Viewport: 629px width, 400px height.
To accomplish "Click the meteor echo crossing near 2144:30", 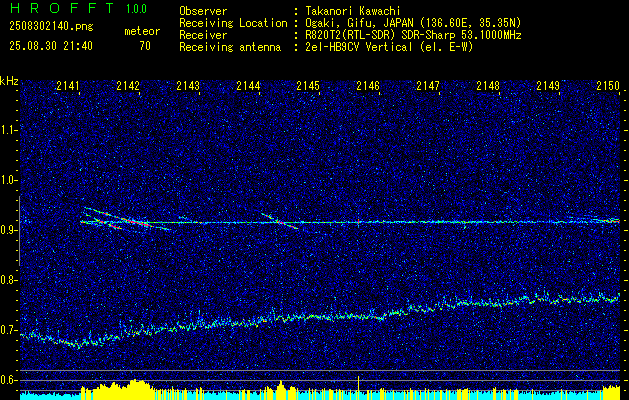I will (x=280, y=221).
